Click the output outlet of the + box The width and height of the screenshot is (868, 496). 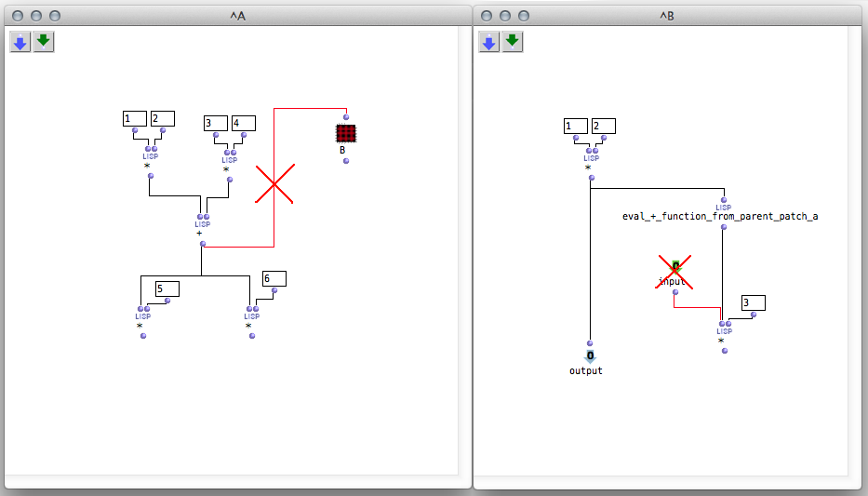(203, 244)
